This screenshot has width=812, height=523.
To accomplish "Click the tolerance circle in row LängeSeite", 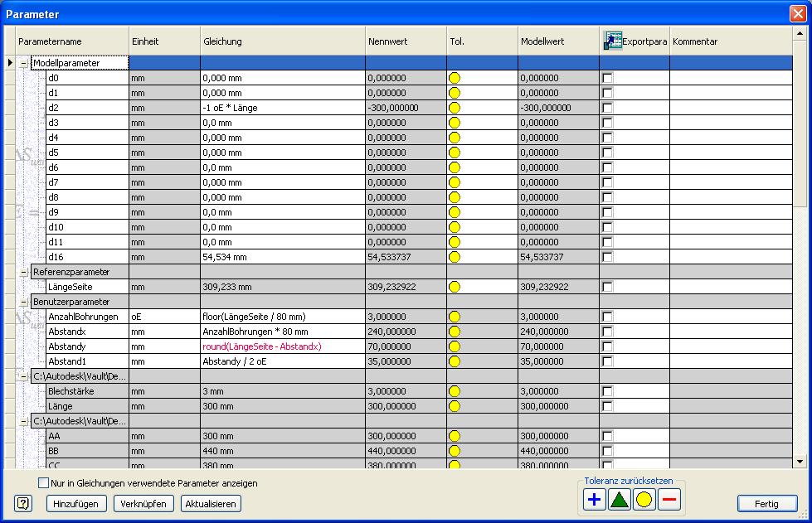I will (455, 287).
